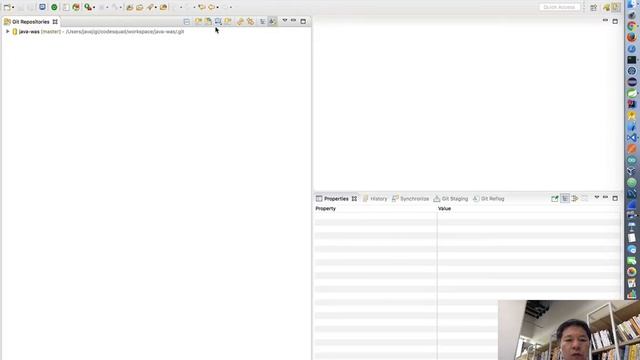640x360 pixels.
Task: Open the Properties view menu arrow
Action: [x=597, y=198]
